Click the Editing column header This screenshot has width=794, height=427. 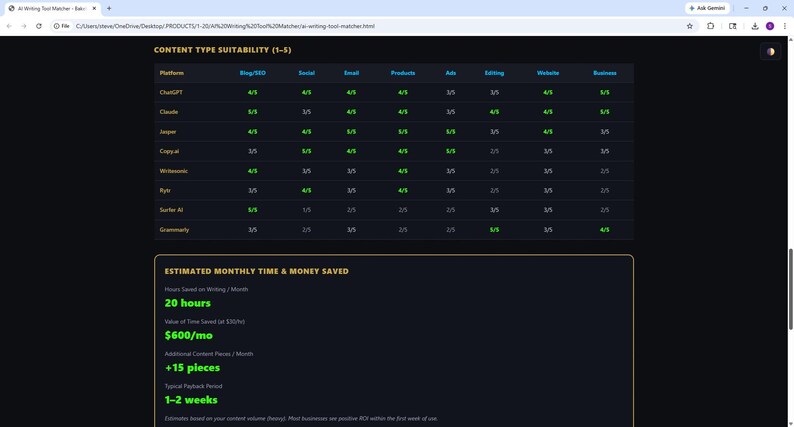[x=494, y=73]
